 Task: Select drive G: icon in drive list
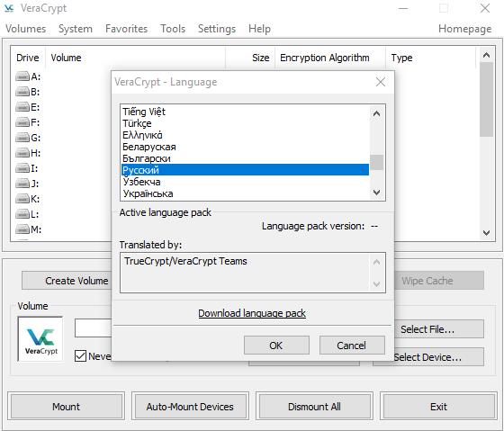(x=22, y=138)
